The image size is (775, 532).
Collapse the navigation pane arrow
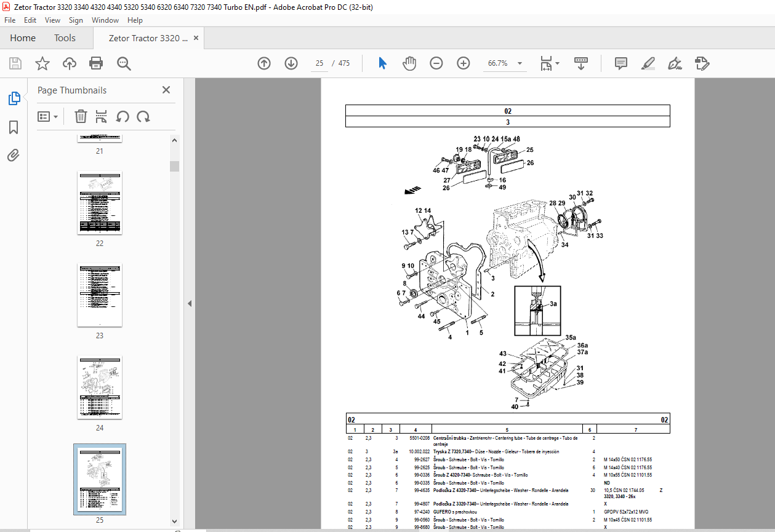tap(190, 303)
